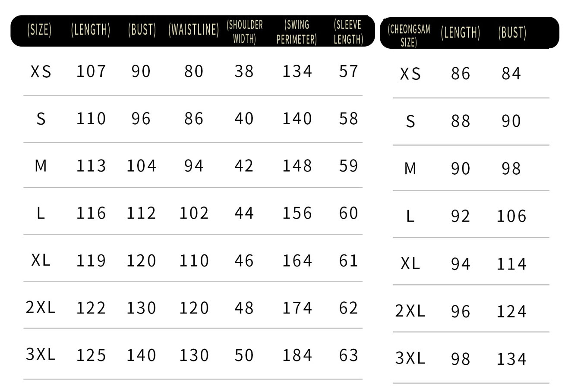Screen dimensions: 568x392
Task: Select the waistline value 102
Action: coord(194,213)
